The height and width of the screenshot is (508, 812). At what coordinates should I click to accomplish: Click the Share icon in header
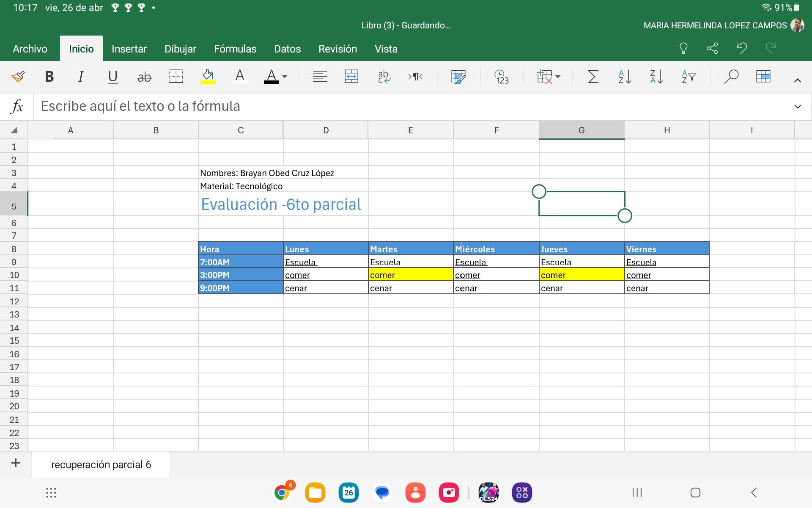[712, 48]
